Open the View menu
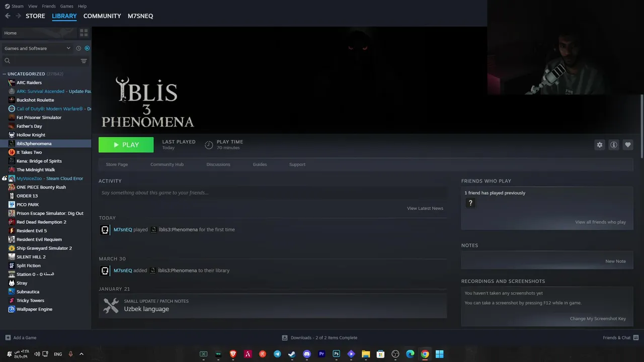Image resolution: width=644 pixels, height=362 pixels. point(33,6)
